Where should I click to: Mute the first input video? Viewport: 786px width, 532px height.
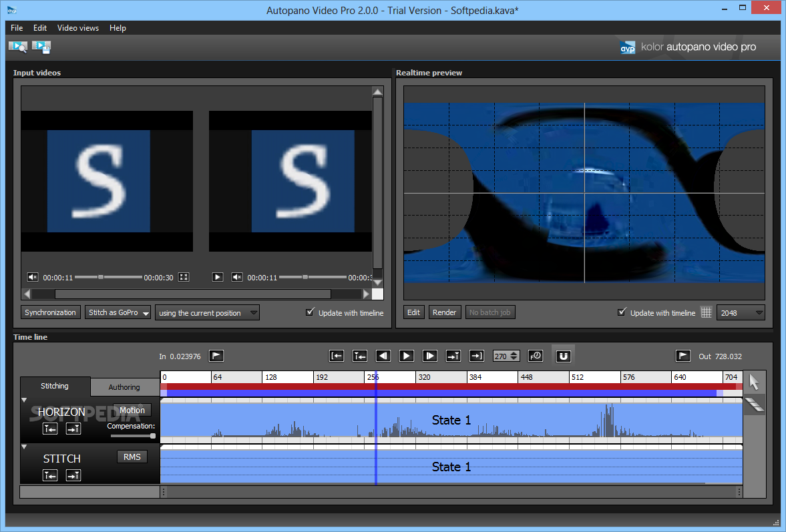click(x=33, y=277)
